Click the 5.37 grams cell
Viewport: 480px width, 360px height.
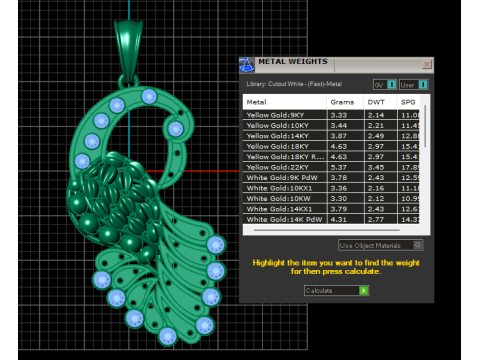pyautogui.click(x=345, y=167)
